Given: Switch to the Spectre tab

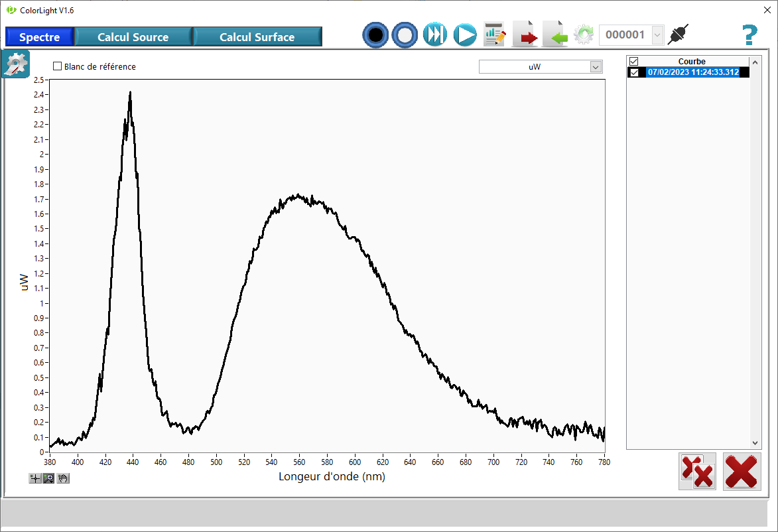Looking at the screenshot, I should [39, 37].
